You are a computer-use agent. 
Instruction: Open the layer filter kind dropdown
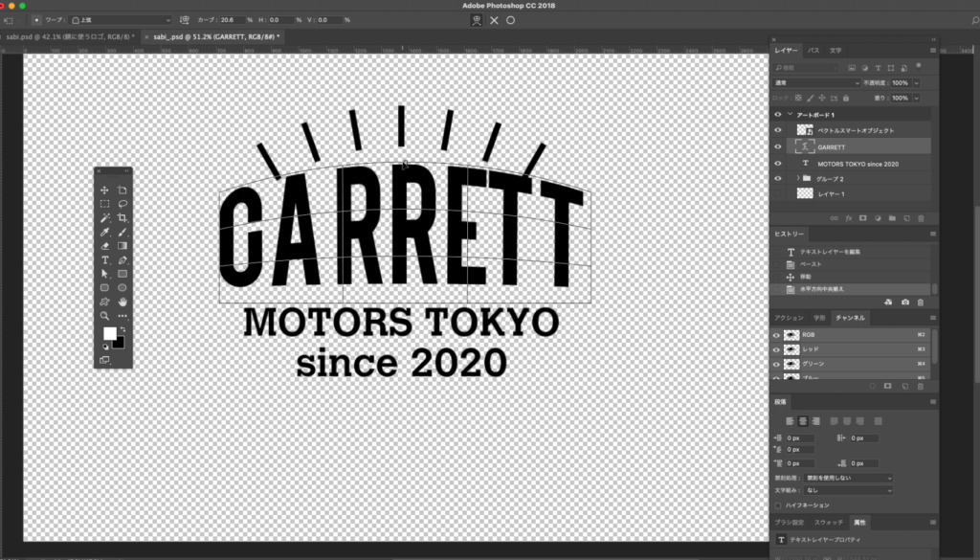[806, 68]
